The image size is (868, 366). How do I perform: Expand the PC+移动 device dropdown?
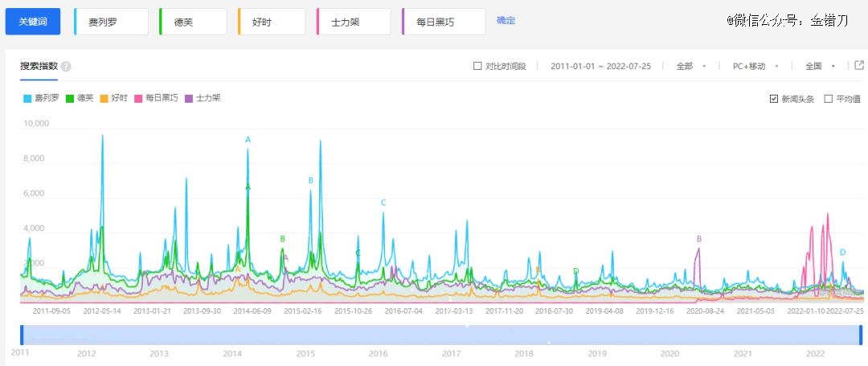click(x=755, y=67)
